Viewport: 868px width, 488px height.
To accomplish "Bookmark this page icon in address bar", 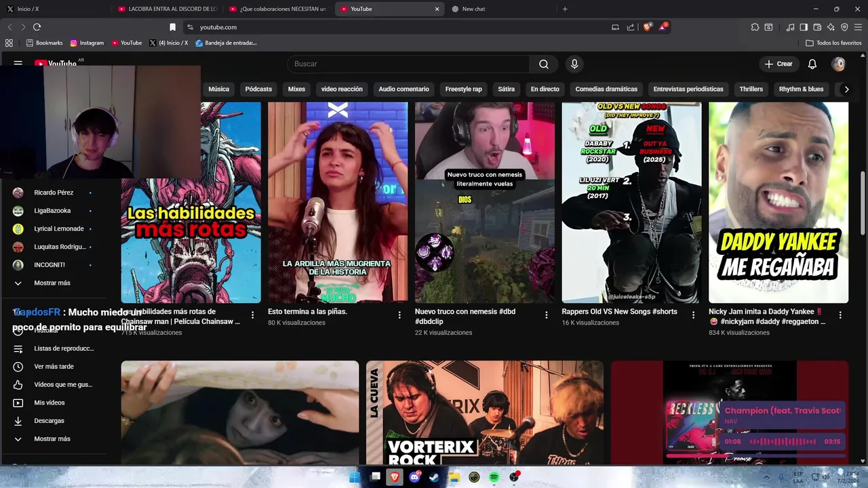I will 172,27.
